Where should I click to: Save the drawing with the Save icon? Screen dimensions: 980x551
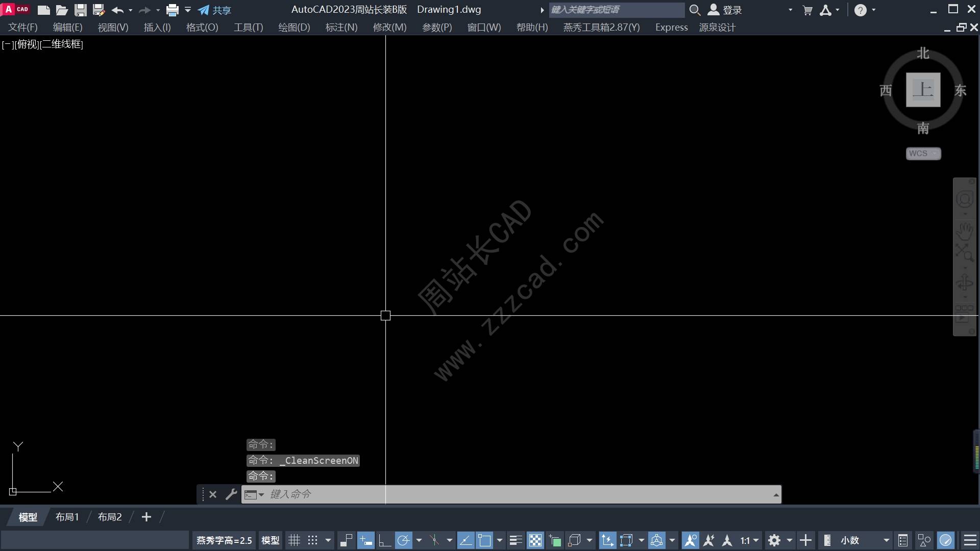tap(80, 10)
